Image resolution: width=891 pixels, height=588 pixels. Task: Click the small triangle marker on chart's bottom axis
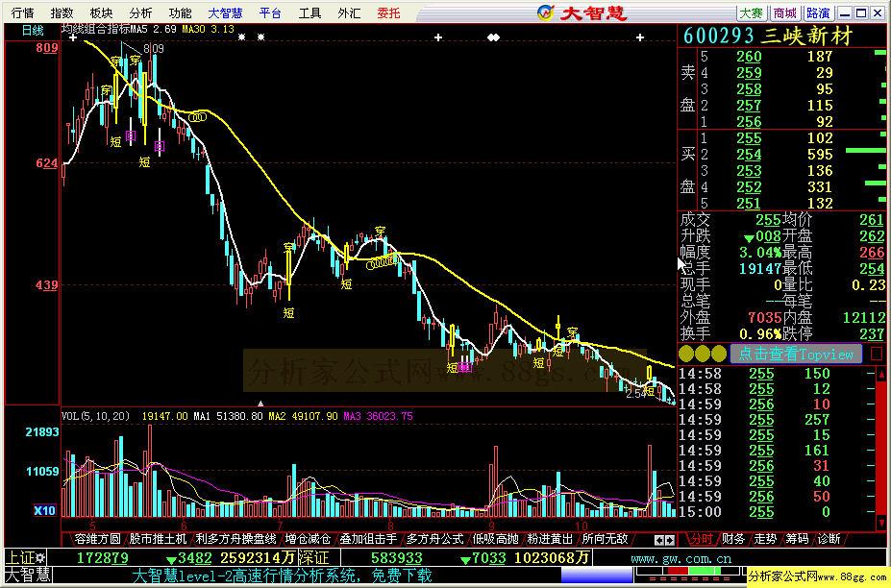point(260,404)
